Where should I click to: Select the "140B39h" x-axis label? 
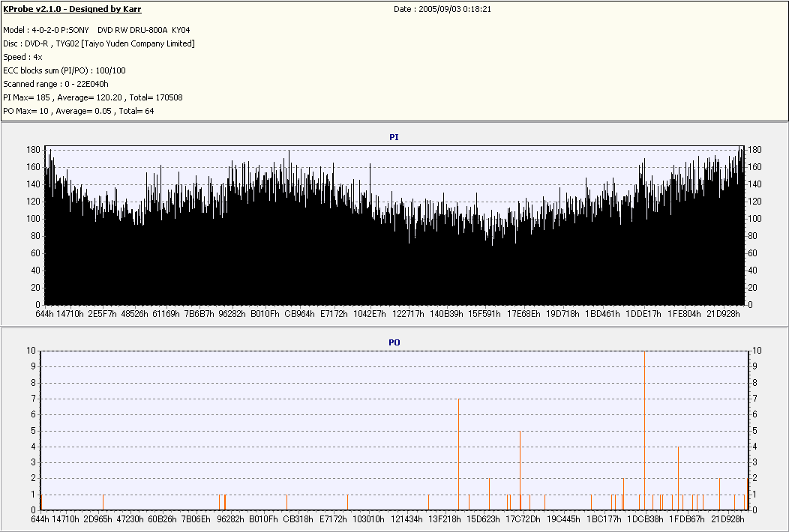coord(446,314)
